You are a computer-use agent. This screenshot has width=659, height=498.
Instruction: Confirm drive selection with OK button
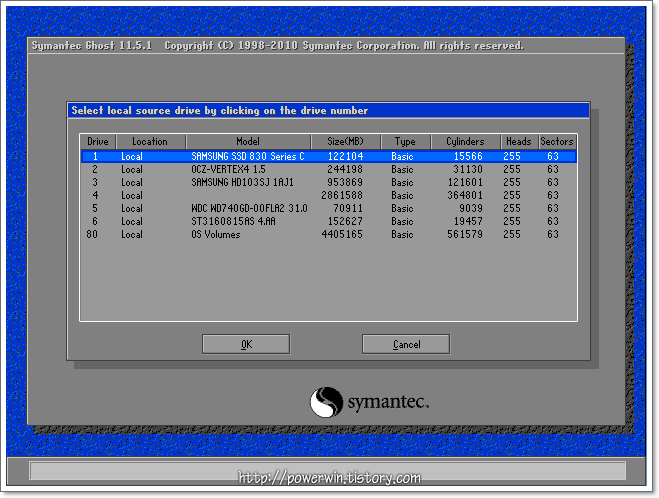246,344
